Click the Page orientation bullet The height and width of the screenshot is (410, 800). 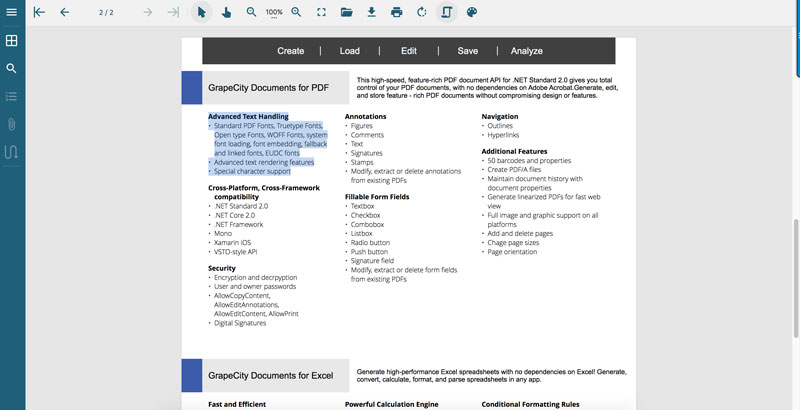coord(512,252)
